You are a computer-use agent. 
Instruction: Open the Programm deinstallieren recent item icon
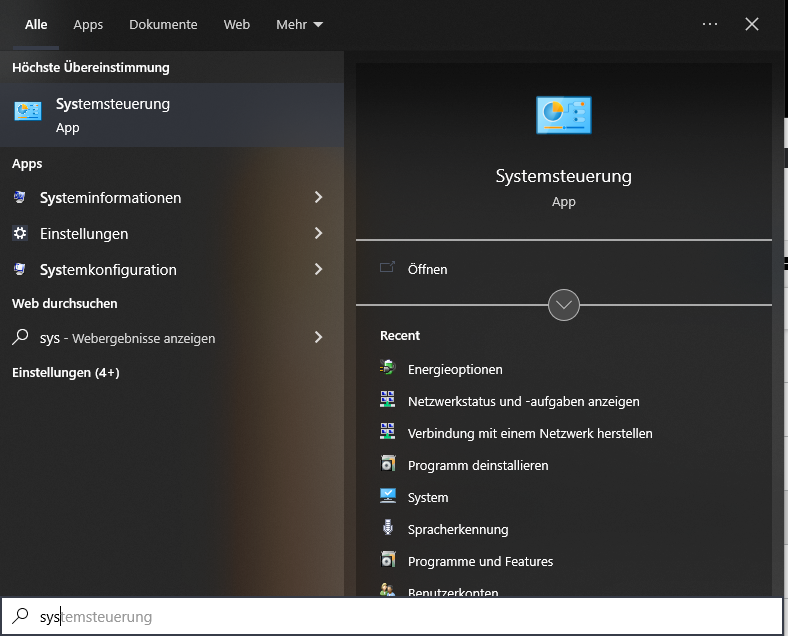click(388, 465)
